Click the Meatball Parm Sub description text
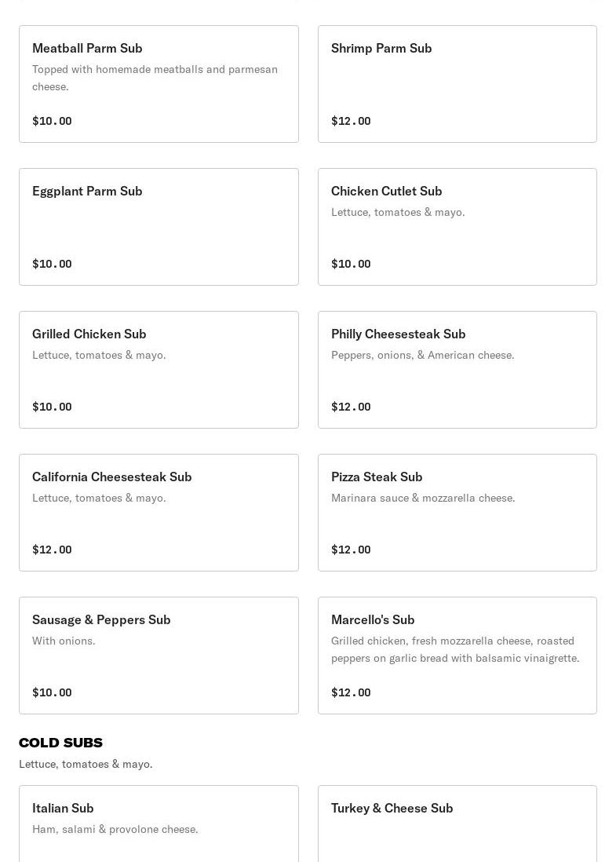Viewport: 616px width, 862px height. [x=155, y=78]
